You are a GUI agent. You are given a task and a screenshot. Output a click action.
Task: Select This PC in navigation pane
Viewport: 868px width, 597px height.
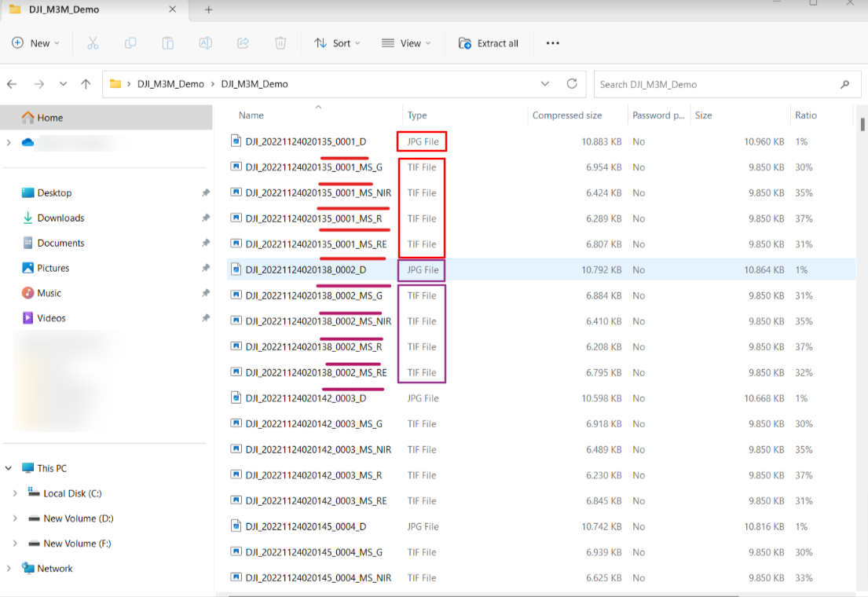52,468
